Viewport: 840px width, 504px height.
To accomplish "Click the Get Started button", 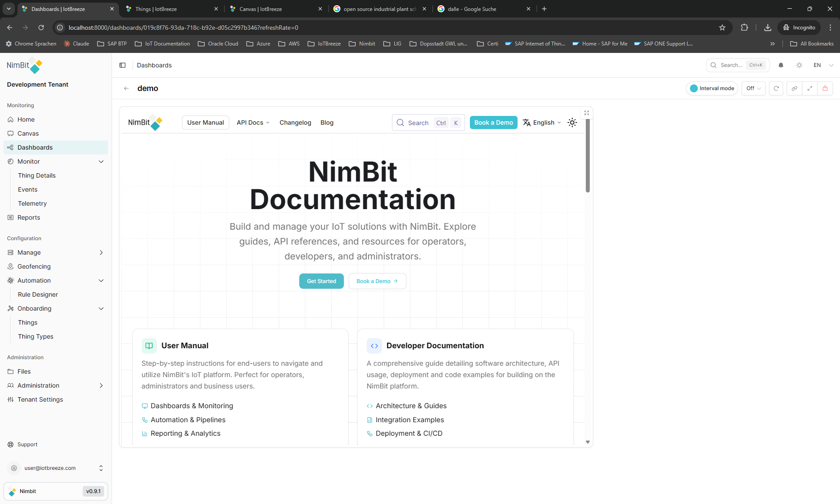I will [x=321, y=281].
